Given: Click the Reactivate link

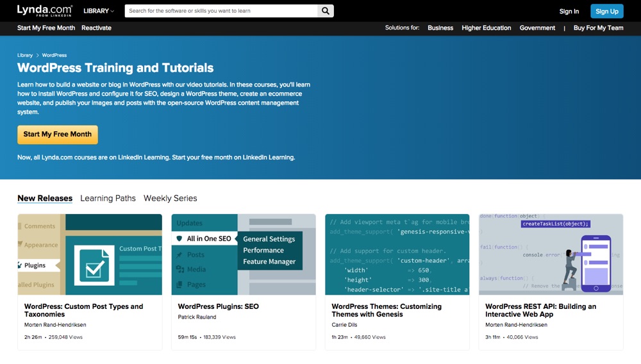Looking at the screenshot, I should click(x=97, y=28).
